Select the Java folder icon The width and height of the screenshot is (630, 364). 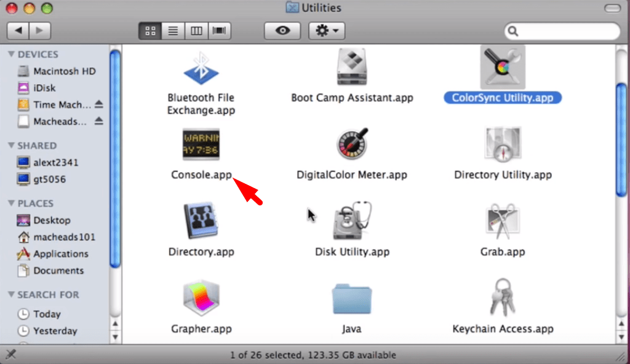(x=352, y=299)
